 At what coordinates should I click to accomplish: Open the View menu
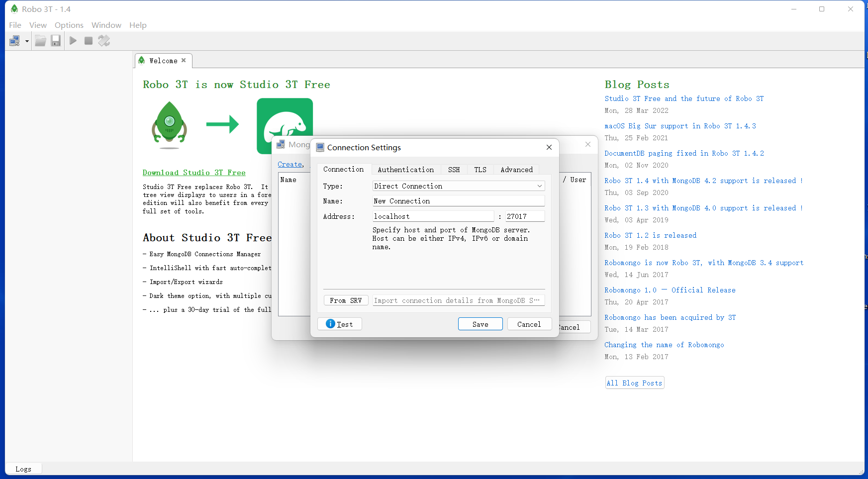(38, 25)
